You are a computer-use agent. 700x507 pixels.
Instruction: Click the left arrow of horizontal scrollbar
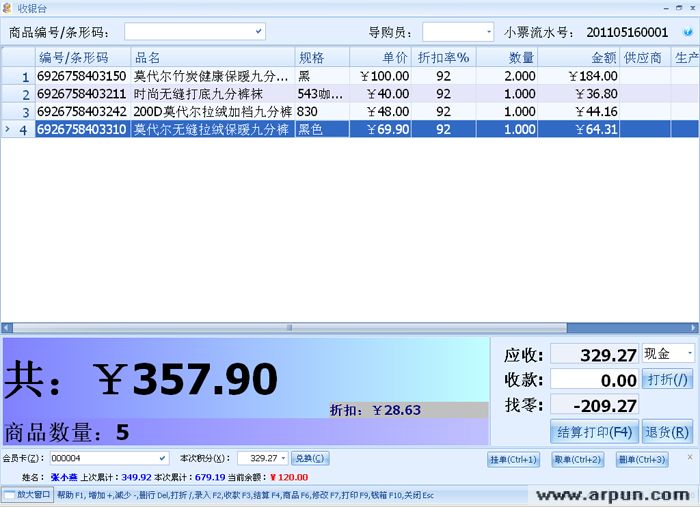pos(7,328)
